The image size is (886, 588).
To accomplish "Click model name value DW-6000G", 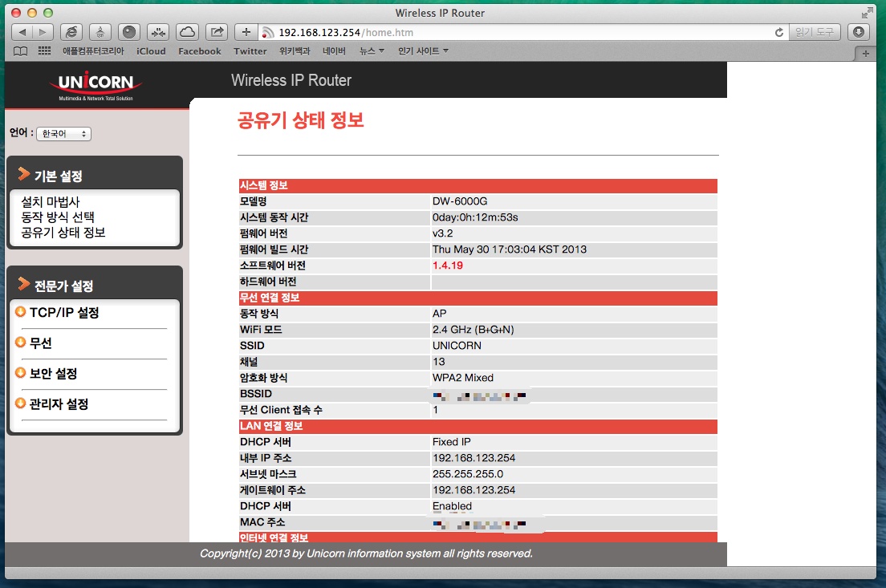I will tap(459, 201).
